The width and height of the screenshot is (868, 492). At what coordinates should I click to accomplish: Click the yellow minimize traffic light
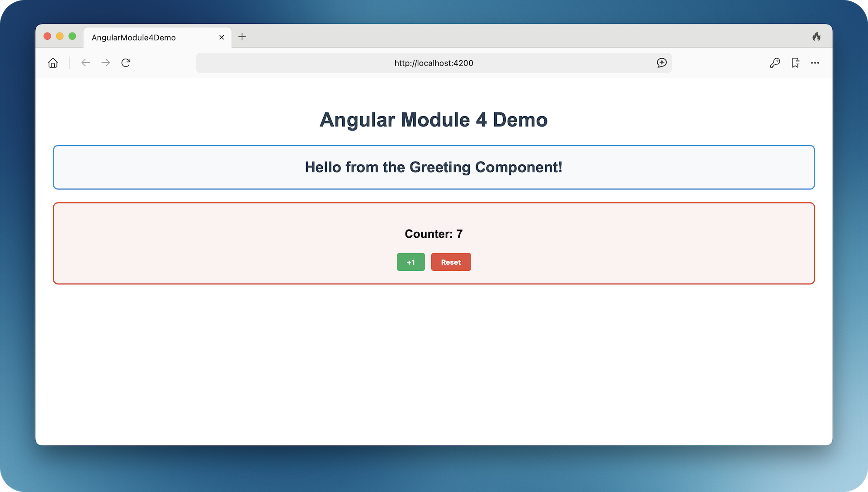click(x=60, y=36)
